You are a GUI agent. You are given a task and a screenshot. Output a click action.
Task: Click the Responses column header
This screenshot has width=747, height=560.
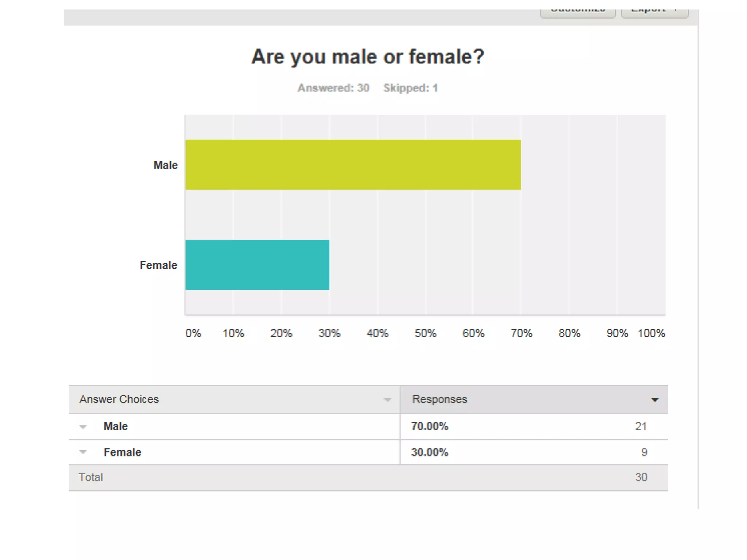[x=440, y=400]
